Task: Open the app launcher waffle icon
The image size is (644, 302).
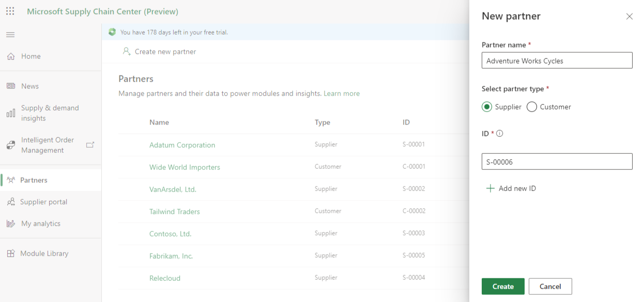Action: point(10,11)
